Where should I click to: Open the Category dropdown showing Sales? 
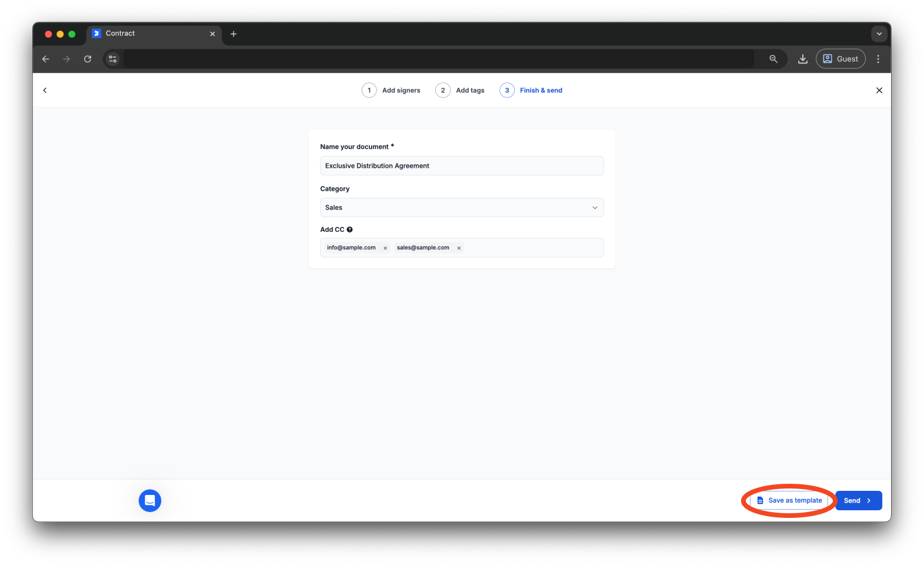tap(462, 207)
